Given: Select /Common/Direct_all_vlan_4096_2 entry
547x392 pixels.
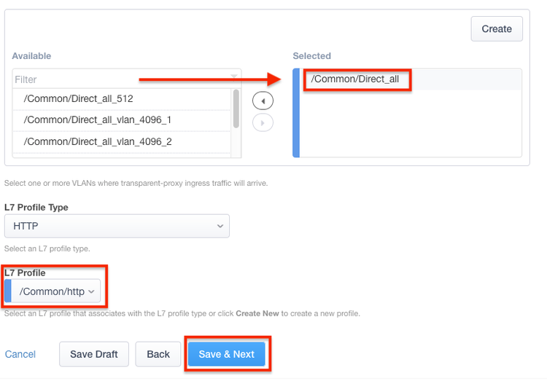Looking at the screenshot, I should click(98, 141).
